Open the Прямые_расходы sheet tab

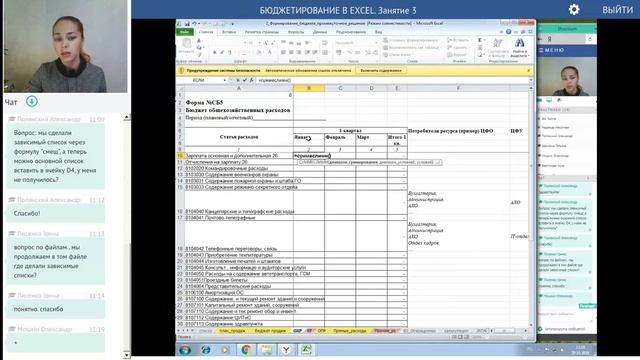[x=349, y=331]
